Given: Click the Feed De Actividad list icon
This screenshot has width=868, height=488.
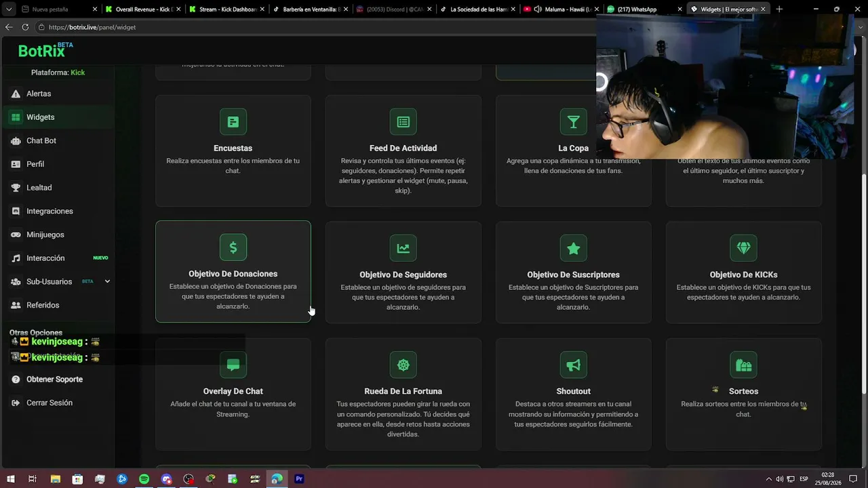Looking at the screenshot, I should [403, 122].
